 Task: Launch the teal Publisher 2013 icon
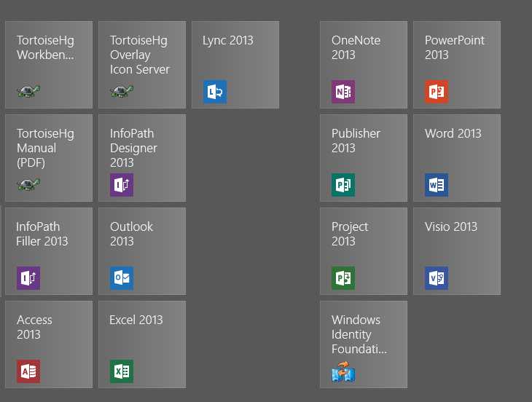pyautogui.click(x=343, y=185)
